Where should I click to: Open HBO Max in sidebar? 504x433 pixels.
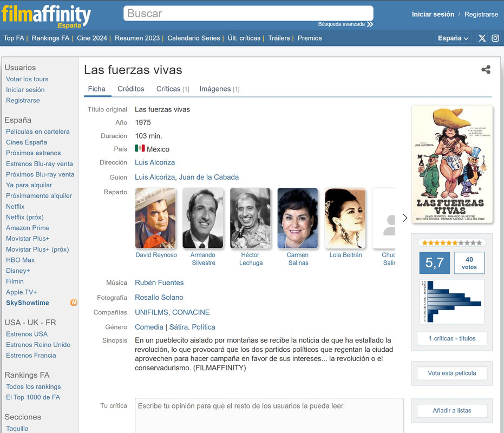(x=20, y=260)
